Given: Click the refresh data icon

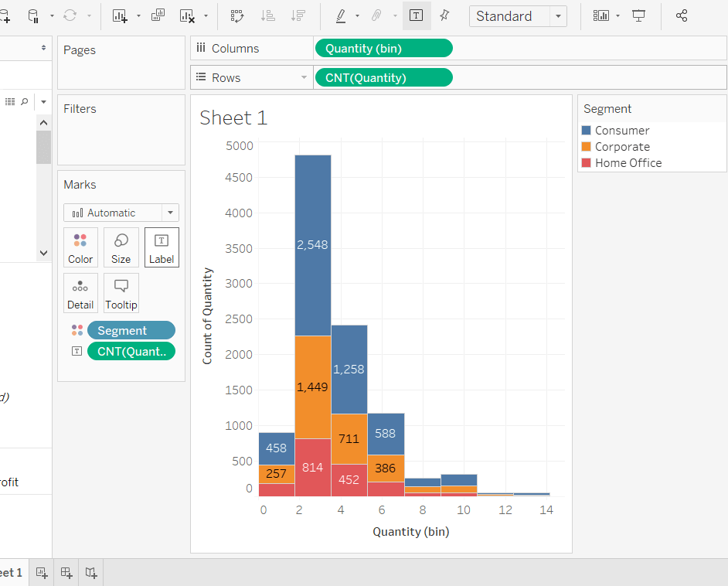Looking at the screenshot, I should pyautogui.click(x=70, y=15).
